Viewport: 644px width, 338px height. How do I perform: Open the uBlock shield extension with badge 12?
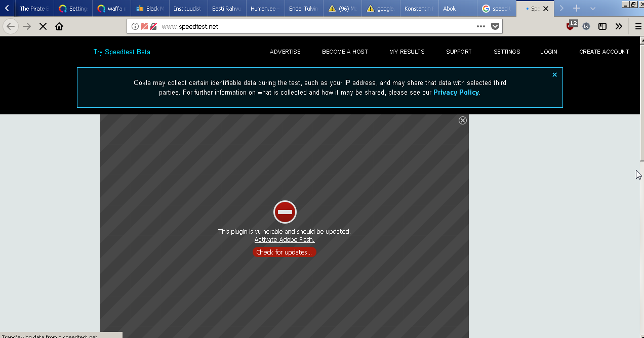(571, 26)
